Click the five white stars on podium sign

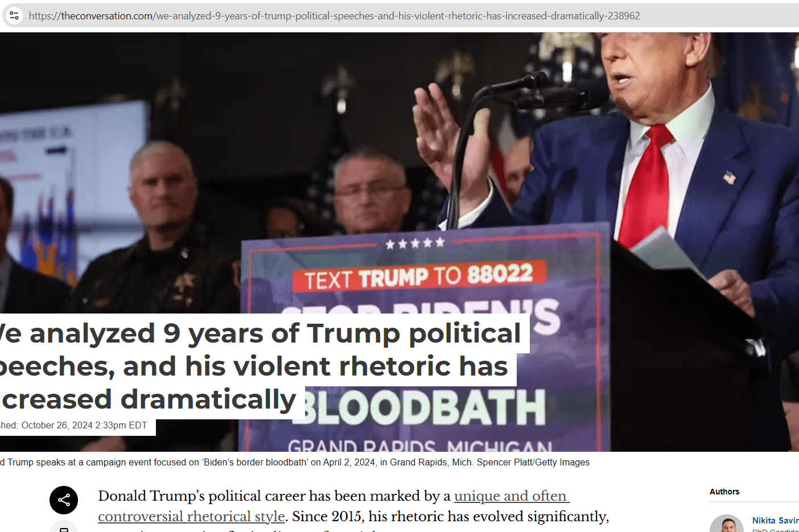(415, 244)
